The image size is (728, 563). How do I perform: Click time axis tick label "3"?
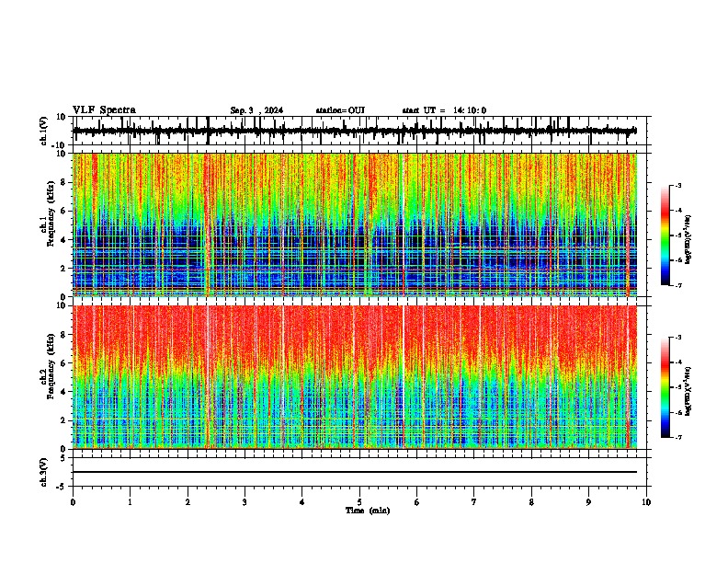245,502
